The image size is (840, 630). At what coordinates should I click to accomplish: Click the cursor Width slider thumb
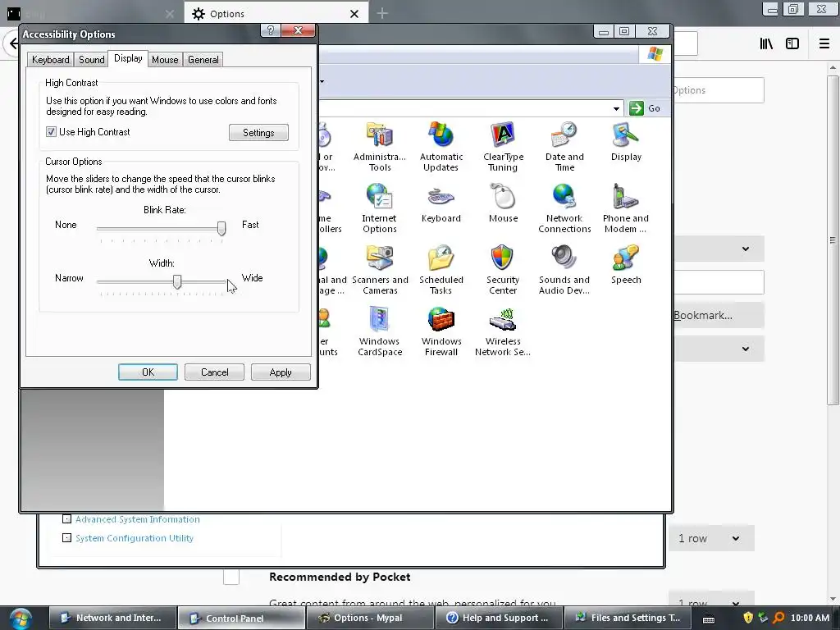coord(177,282)
